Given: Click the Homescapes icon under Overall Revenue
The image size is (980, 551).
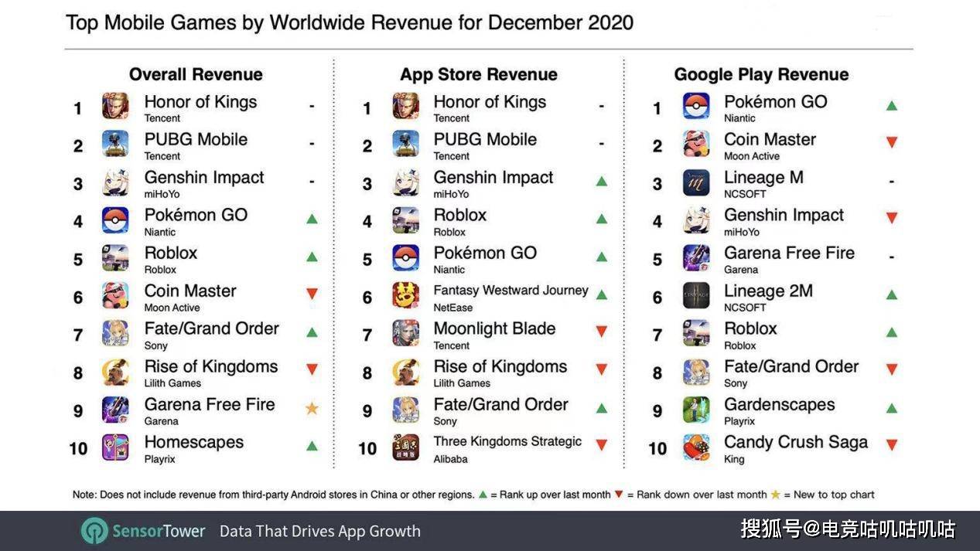Looking at the screenshot, I should (x=115, y=447).
